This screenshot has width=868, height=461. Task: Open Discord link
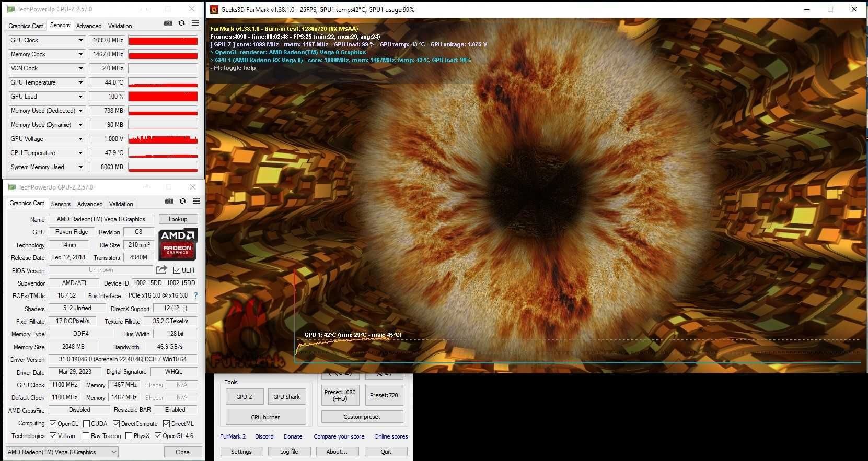(264, 436)
